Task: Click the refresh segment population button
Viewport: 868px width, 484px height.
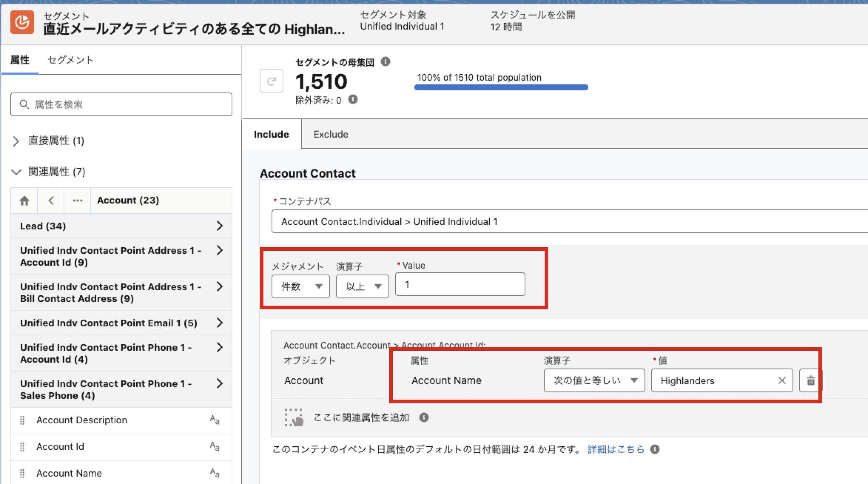Action: tap(271, 81)
